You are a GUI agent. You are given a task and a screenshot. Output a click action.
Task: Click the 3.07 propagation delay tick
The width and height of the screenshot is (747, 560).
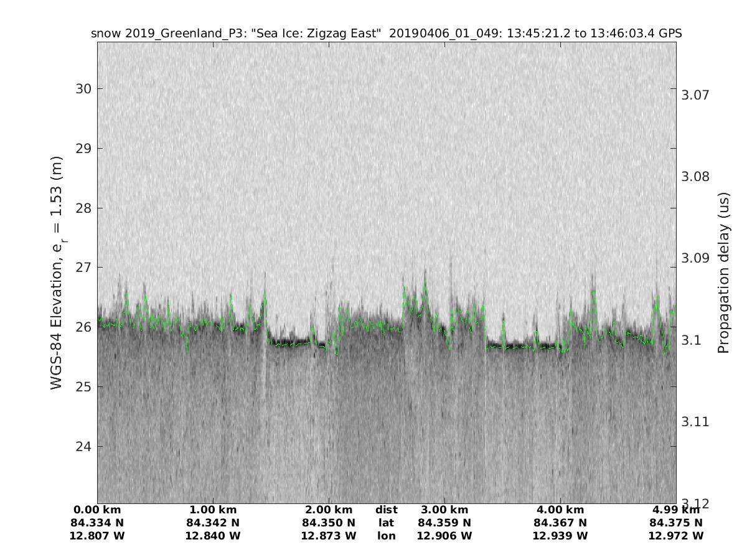coord(695,95)
